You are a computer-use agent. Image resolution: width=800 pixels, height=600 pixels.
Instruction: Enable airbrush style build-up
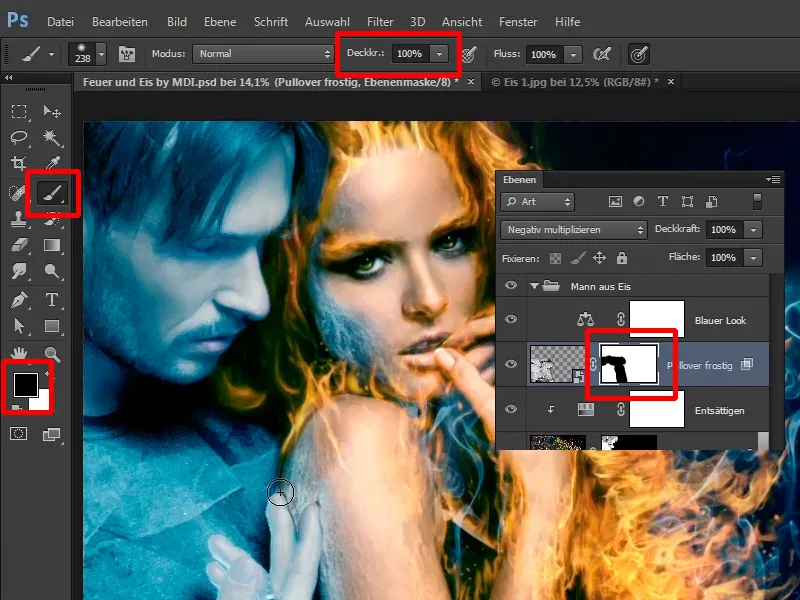pyautogui.click(x=602, y=54)
